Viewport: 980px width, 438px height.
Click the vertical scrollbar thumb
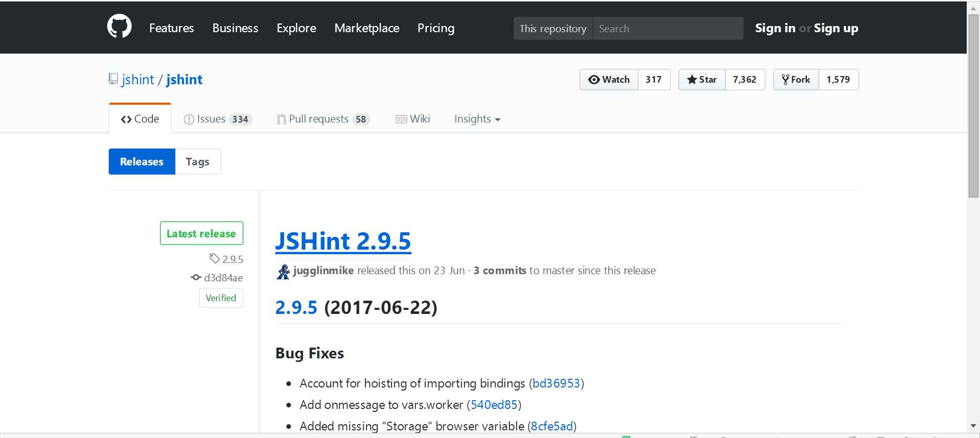[973, 106]
